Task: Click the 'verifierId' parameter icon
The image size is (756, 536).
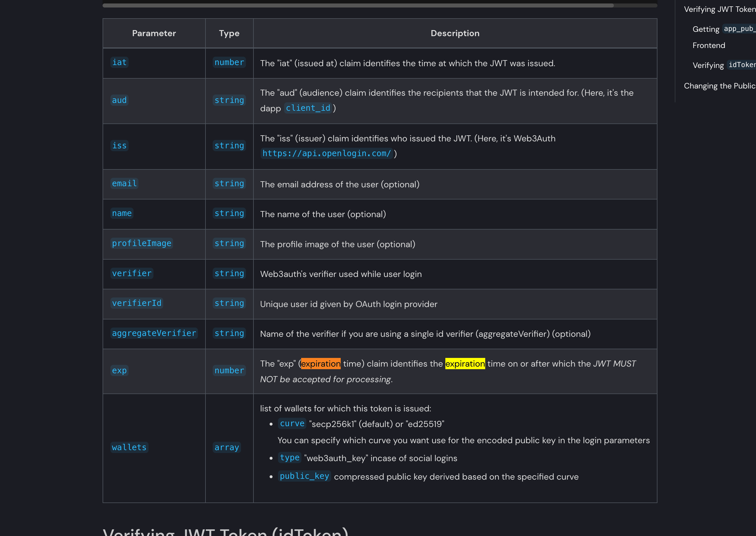Action: tap(137, 303)
